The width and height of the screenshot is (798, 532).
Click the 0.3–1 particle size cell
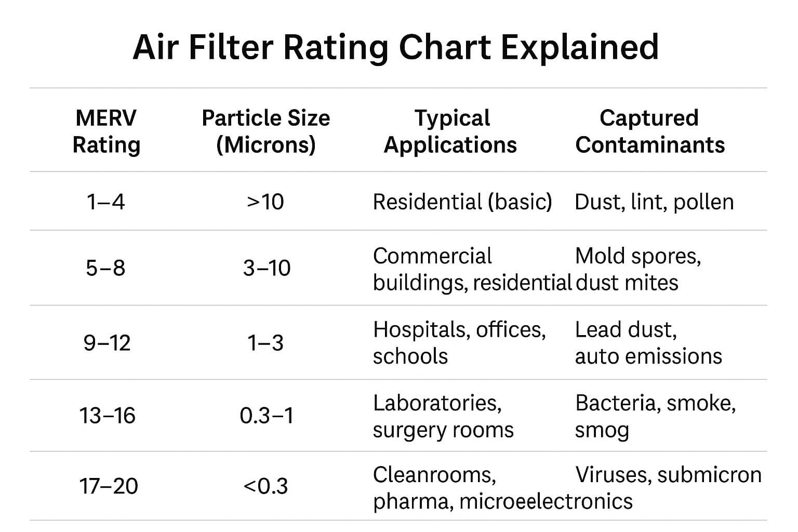267,416
